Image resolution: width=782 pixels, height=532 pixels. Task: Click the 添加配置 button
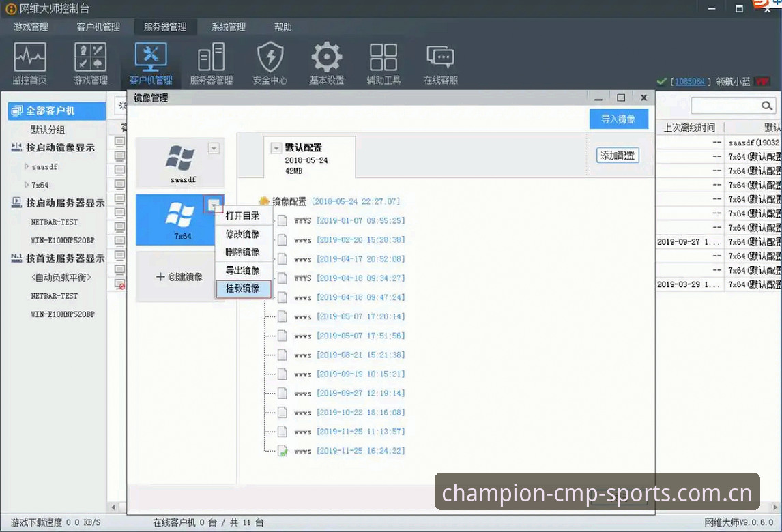(x=618, y=156)
